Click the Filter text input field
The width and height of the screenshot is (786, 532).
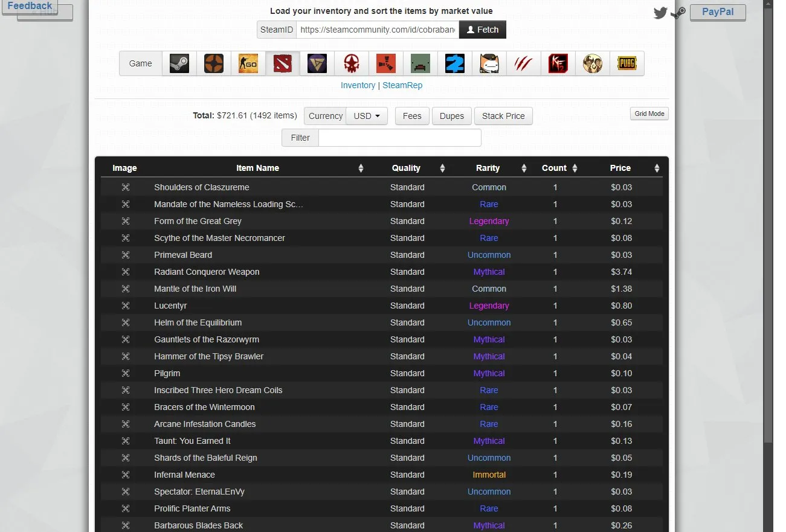[399, 138]
